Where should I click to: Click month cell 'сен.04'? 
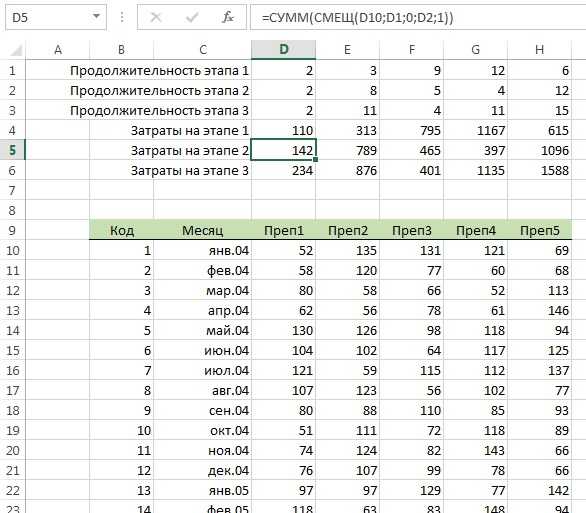tap(203, 410)
